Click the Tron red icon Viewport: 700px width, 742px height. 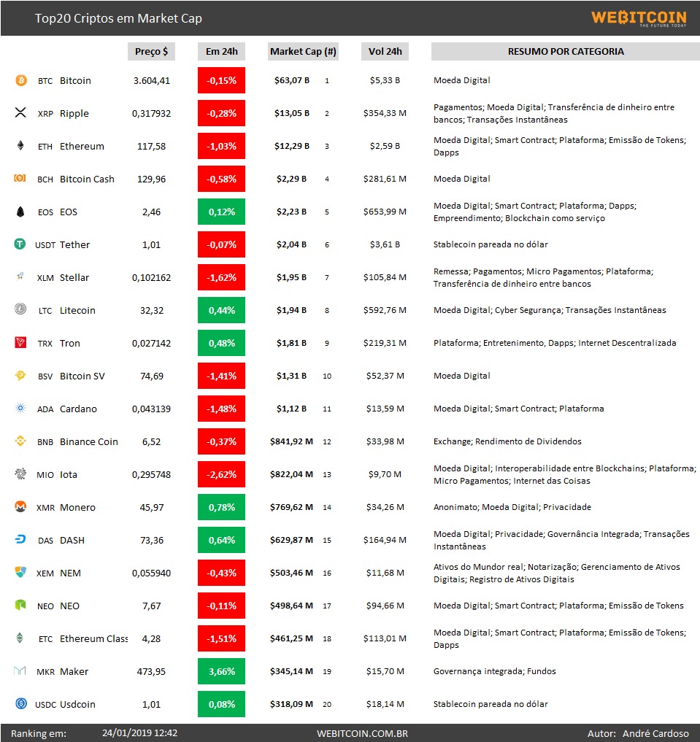click(x=20, y=342)
